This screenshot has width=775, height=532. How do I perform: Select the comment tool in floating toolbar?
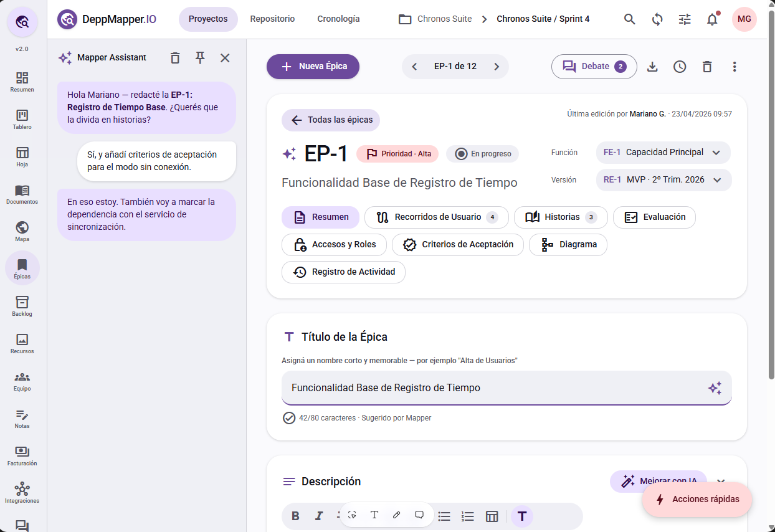click(x=419, y=515)
